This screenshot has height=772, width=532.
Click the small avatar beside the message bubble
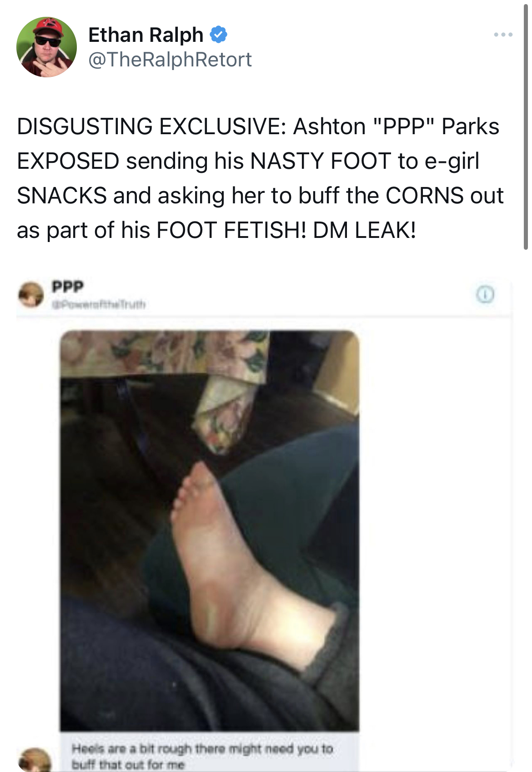pyautogui.click(x=35, y=759)
